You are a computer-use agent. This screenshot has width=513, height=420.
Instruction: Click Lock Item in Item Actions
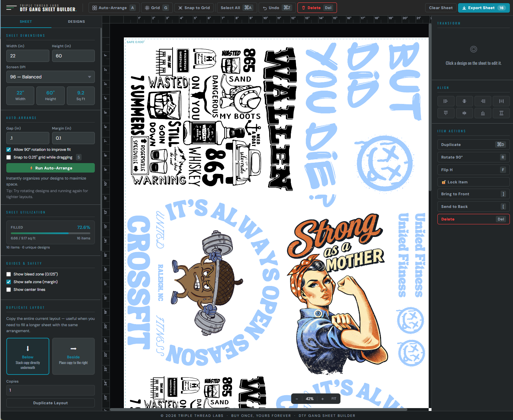473,182
